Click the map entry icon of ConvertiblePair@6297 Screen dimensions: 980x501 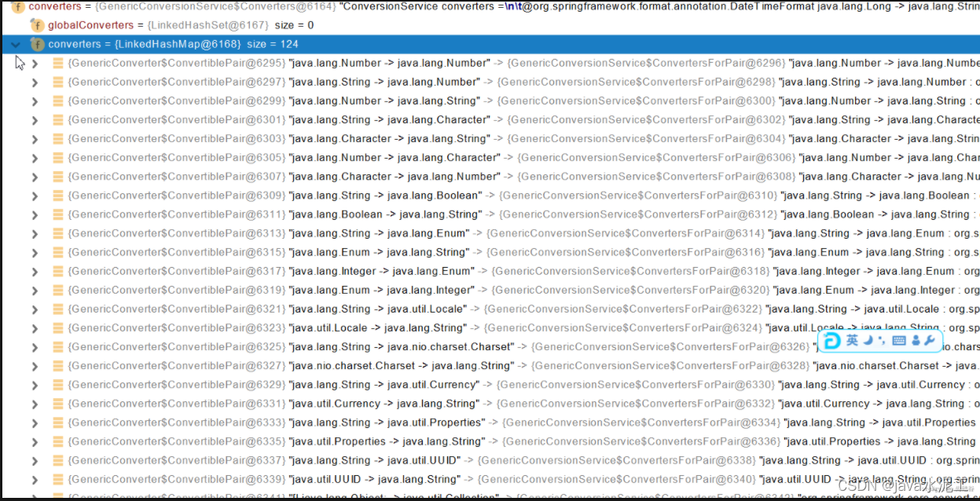57,82
